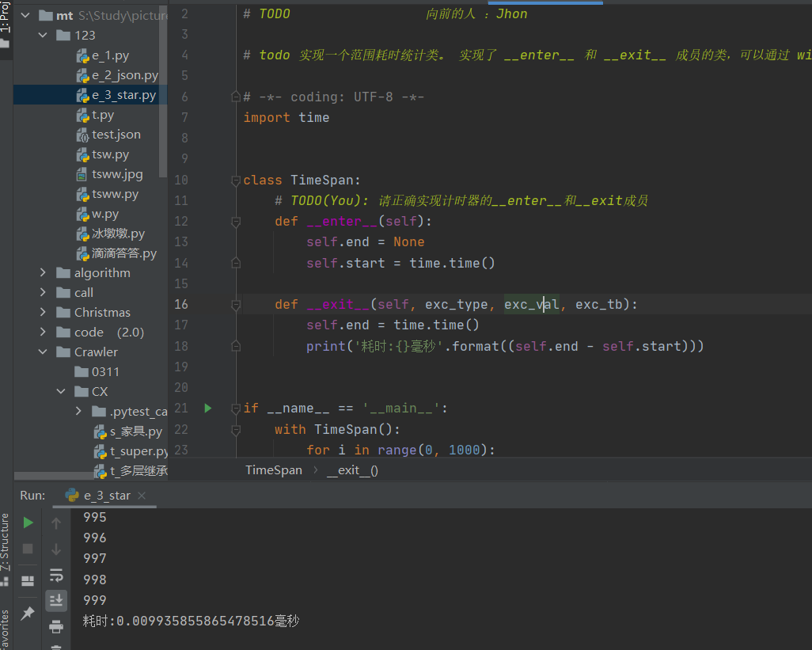Toggle scroll to end in Run console
This screenshot has height=650, width=812.
(x=56, y=601)
